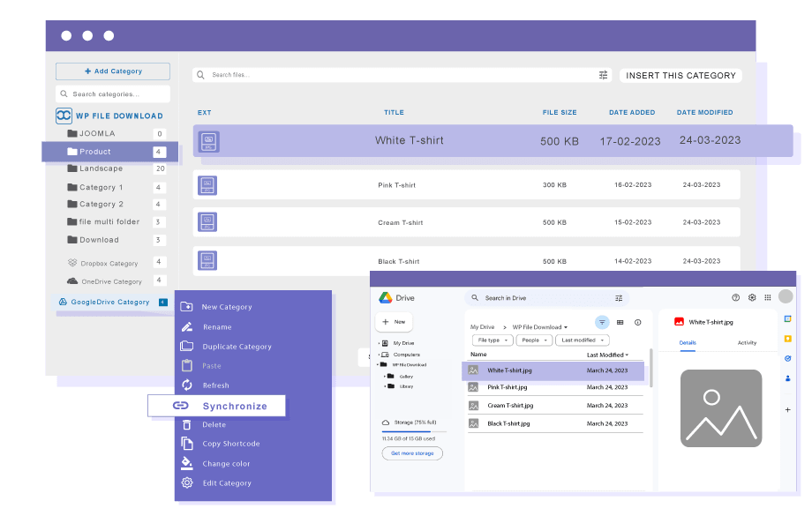Screen dimensions: 812x516
Task: Select Copy Shortcode menu entry
Action: (230, 444)
